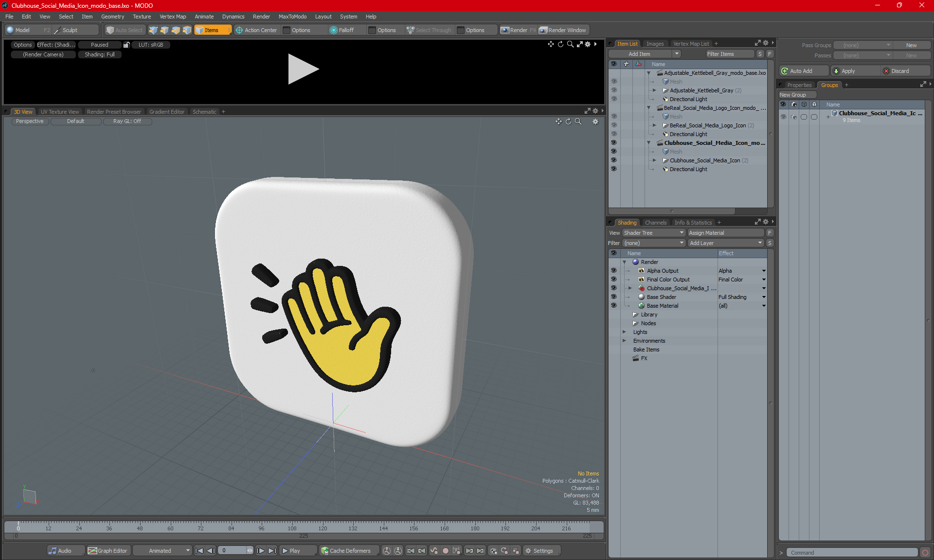The width and height of the screenshot is (934, 560).
Task: Switch to the Channels tab
Action: tap(655, 223)
